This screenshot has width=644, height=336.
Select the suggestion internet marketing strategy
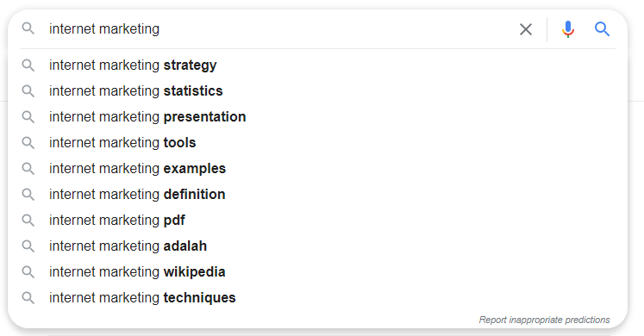pos(317,65)
